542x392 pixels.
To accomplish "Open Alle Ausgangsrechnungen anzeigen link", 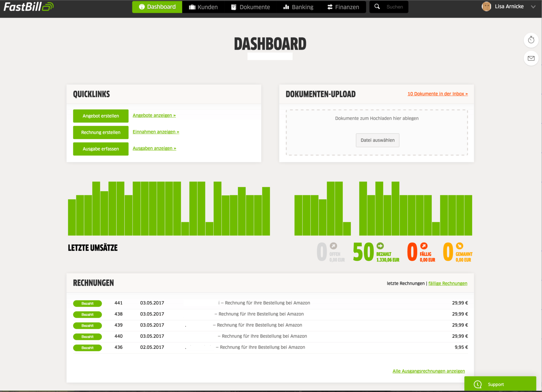I will click(428, 371).
